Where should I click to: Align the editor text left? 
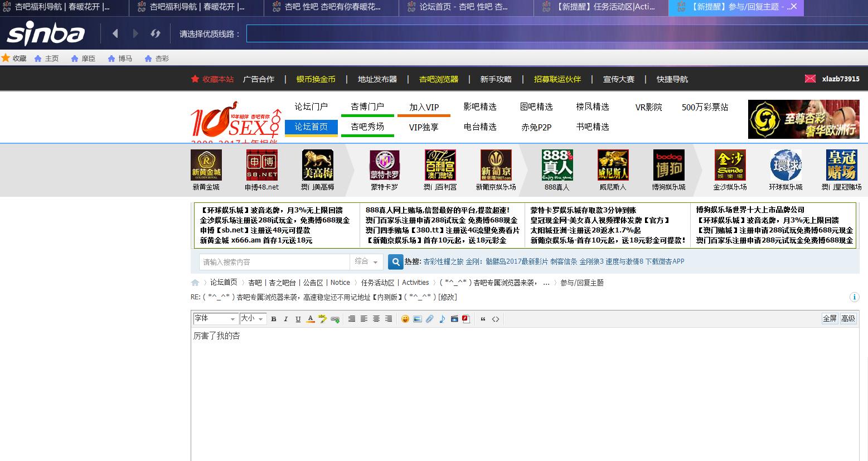pos(364,319)
